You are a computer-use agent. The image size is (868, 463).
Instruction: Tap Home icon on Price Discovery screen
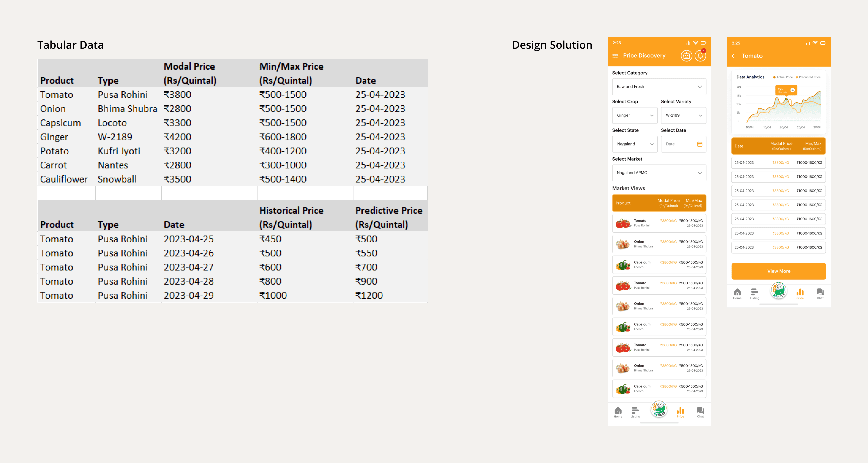click(618, 412)
